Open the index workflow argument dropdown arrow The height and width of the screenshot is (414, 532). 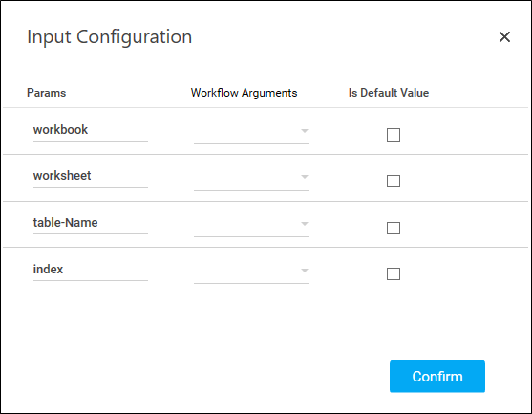tap(305, 271)
